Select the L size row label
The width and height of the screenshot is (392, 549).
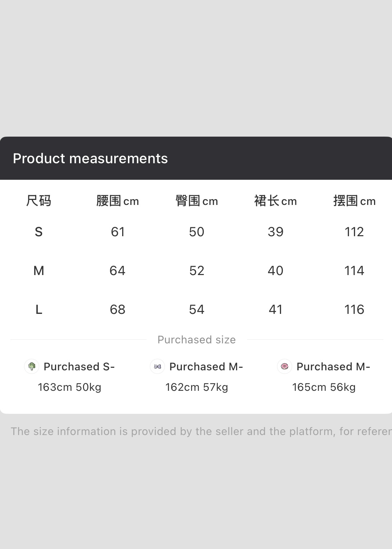click(x=39, y=310)
